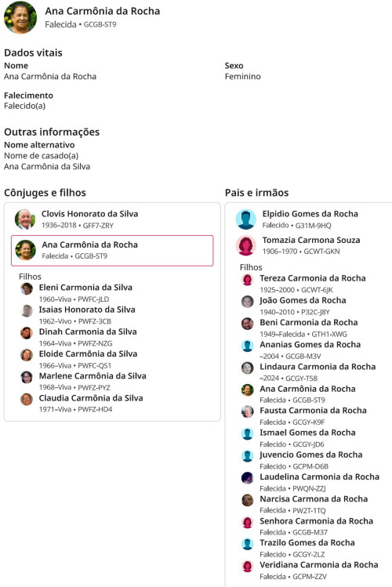Image resolution: width=392 pixels, height=587 pixels.
Task: View Lindaura Carmonia da Rocha's person page
Action: (x=318, y=367)
